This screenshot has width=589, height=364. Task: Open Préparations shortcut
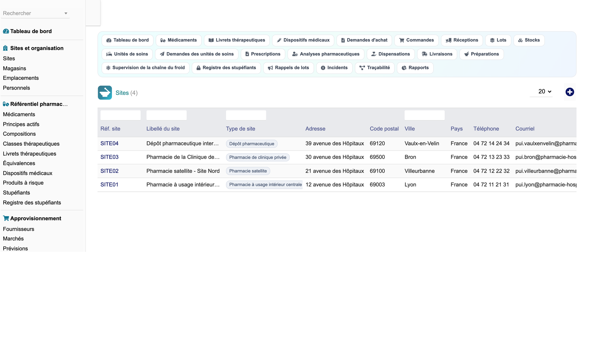click(482, 54)
